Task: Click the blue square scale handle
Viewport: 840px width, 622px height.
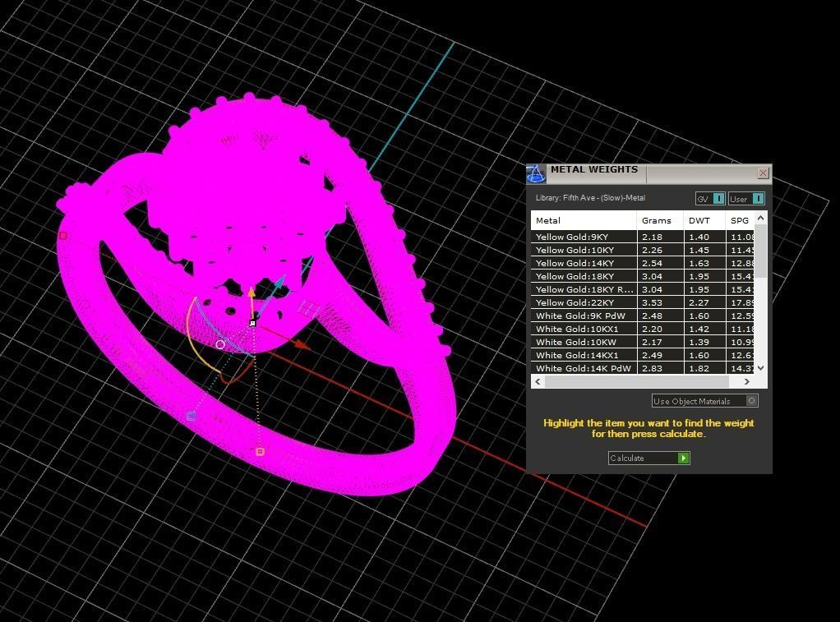Action: coord(192,416)
